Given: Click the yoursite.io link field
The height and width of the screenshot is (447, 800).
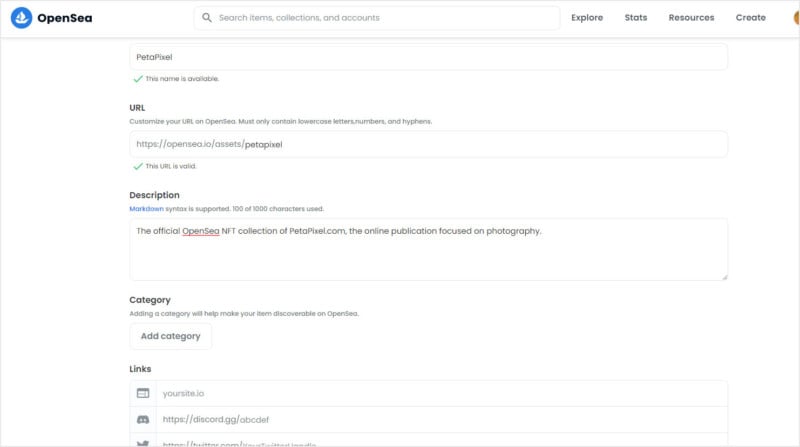Looking at the screenshot, I should coord(442,393).
